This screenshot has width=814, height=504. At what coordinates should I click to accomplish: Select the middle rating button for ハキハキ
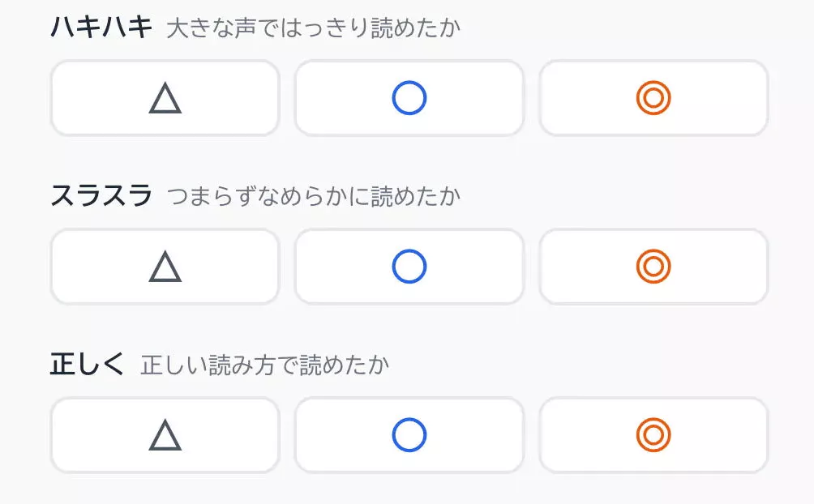click(409, 97)
